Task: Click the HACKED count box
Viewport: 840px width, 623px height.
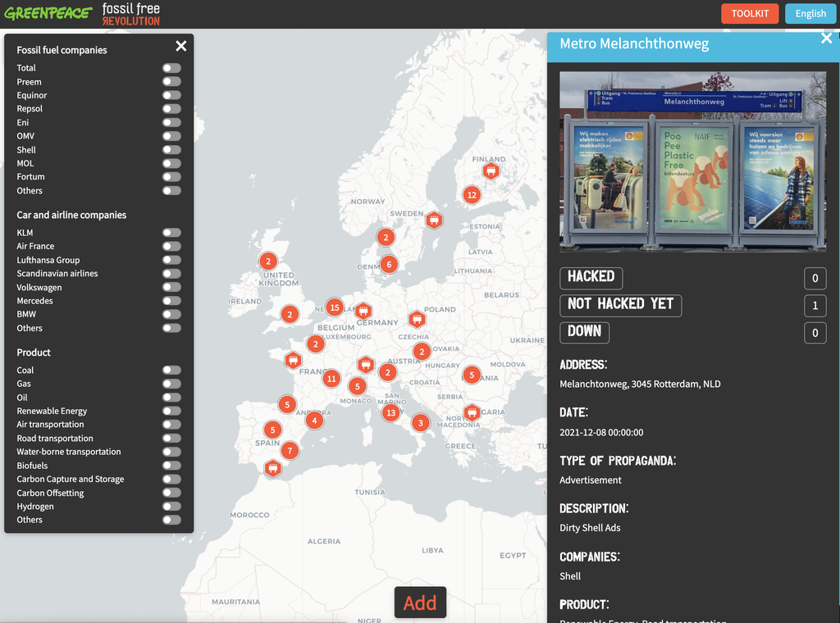Action: (815, 279)
